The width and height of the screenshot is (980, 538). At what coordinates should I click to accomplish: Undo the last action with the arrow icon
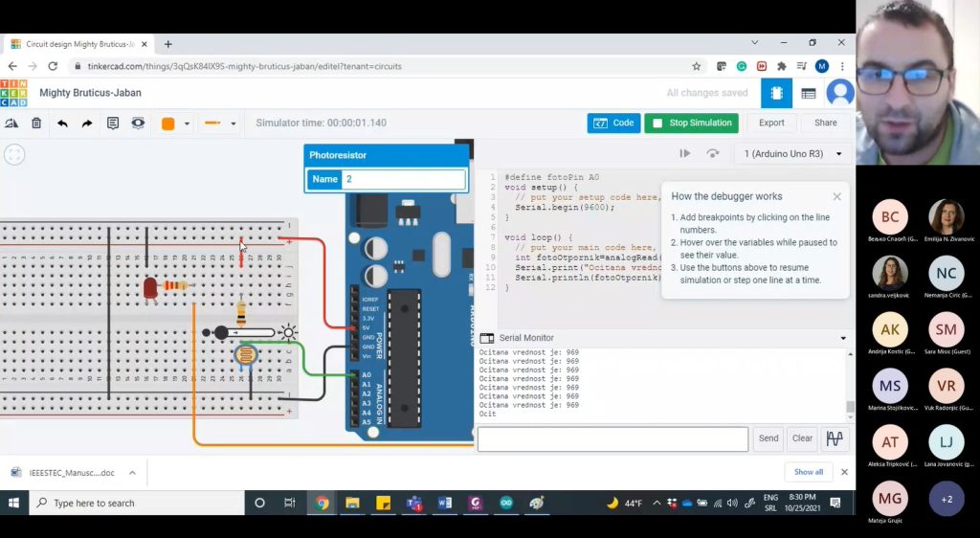pos(62,123)
